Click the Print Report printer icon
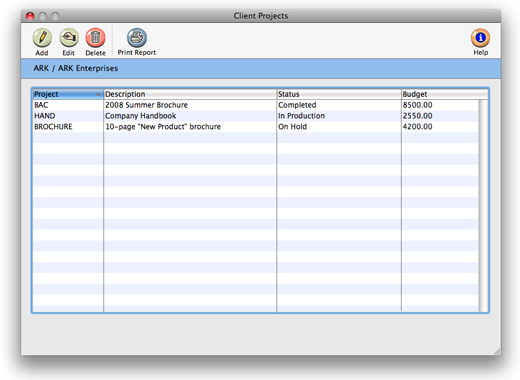The image size is (520, 380). tap(137, 38)
